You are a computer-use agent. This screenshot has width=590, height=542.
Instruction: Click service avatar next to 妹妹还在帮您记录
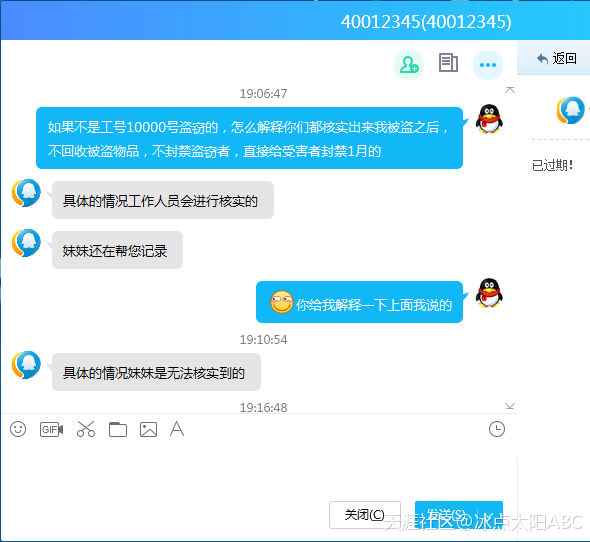coord(26,243)
